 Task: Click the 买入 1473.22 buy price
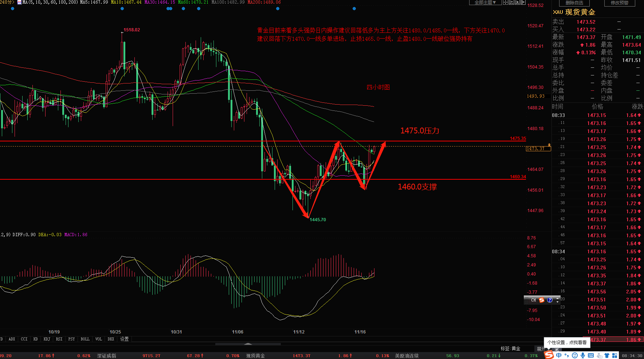pyautogui.click(x=586, y=30)
